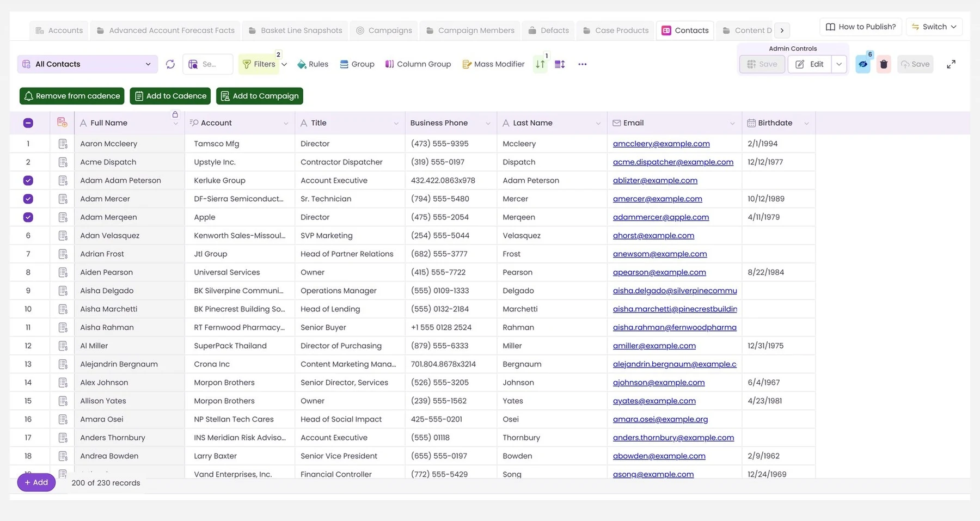980x521 pixels.
Task: Click the Add to Cadence button
Action: pos(170,96)
